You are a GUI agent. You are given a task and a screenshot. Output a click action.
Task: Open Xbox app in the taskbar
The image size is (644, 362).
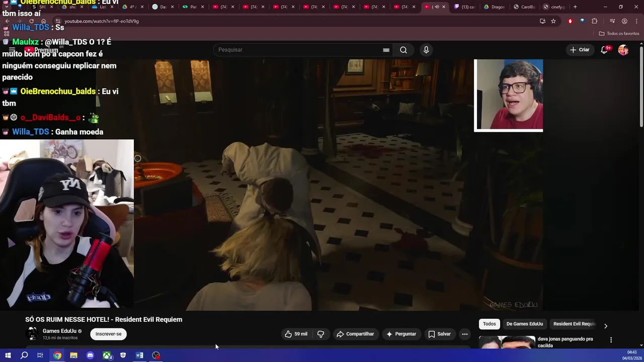(x=107, y=355)
